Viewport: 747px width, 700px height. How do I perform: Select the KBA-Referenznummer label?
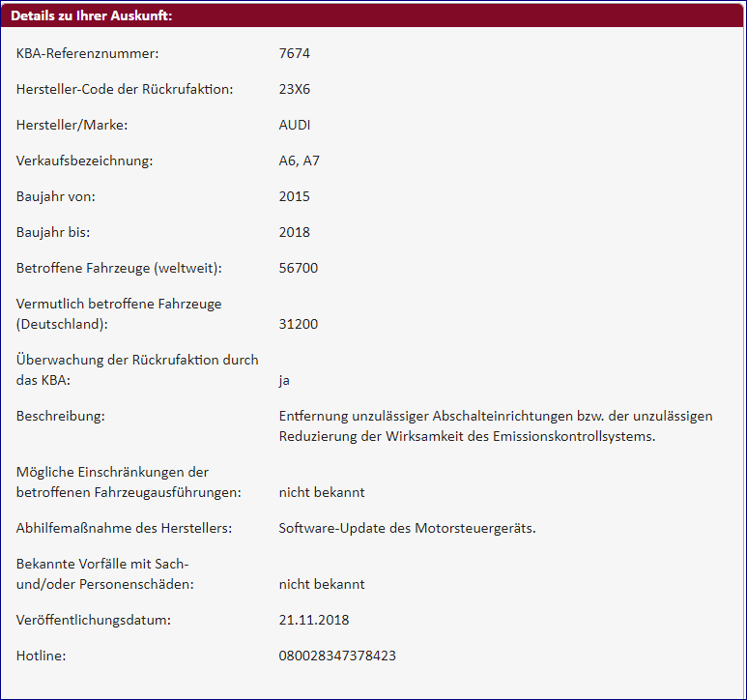tap(88, 53)
